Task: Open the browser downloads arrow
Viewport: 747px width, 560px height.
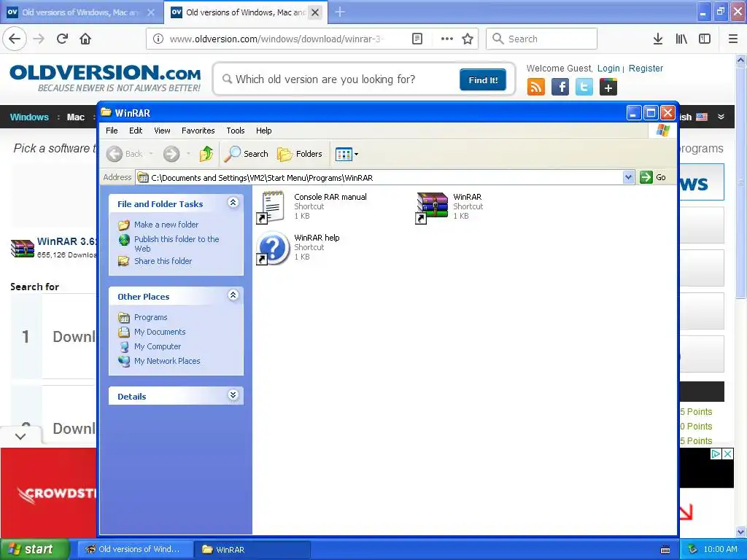Action: [658, 39]
